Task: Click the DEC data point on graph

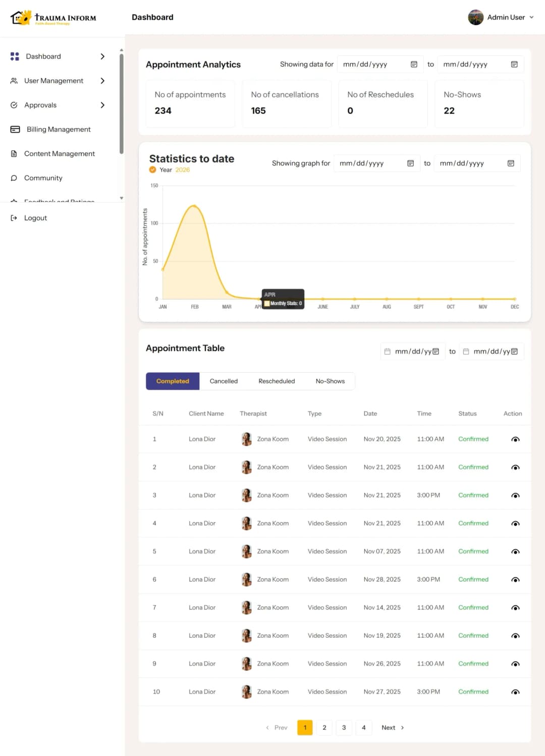Action: tap(515, 299)
